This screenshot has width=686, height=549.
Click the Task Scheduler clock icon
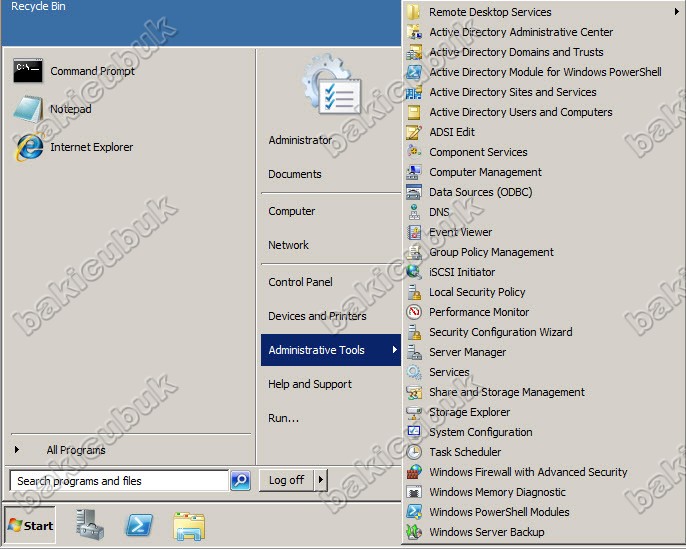tap(414, 452)
